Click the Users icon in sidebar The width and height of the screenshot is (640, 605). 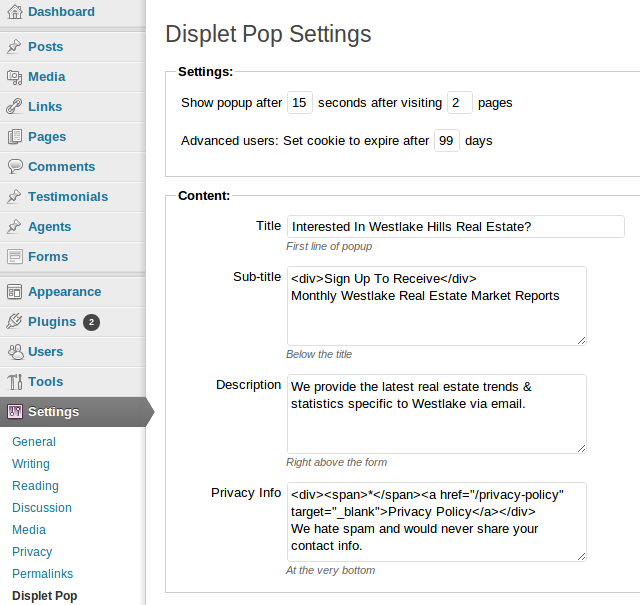coord(14,352)
